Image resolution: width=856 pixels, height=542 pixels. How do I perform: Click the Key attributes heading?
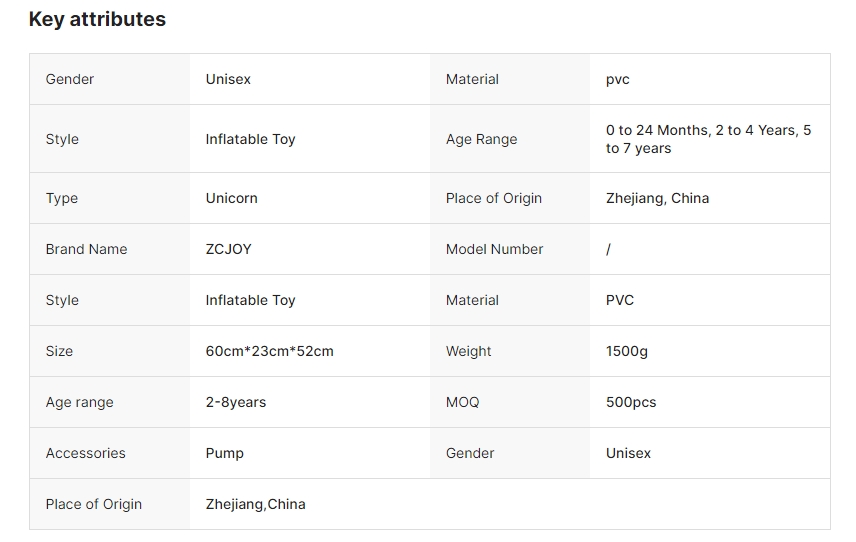97,19
